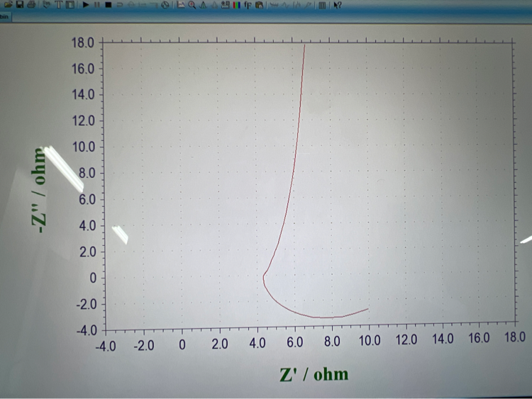Image resolution: width=532 pixels, height=399 pixels.
Task: Activate the context Help arrow icon
Action: [337, 5]
